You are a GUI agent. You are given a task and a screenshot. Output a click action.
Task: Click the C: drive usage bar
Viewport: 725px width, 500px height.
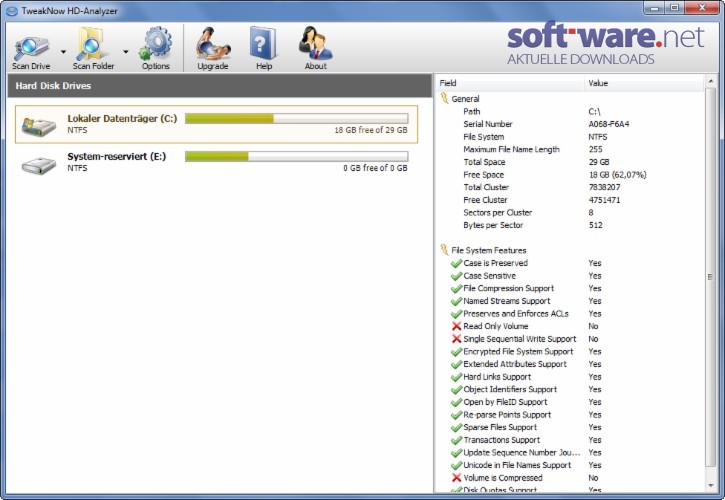click(296, 118)
